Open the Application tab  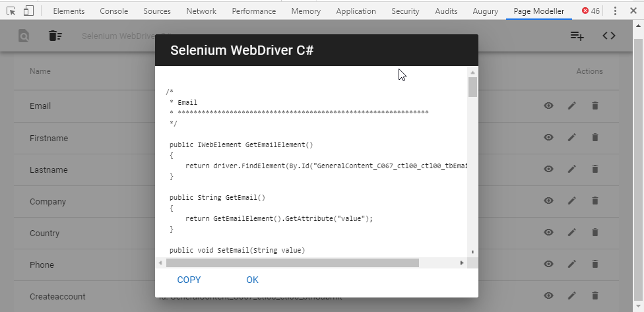[x=356, y=11]
